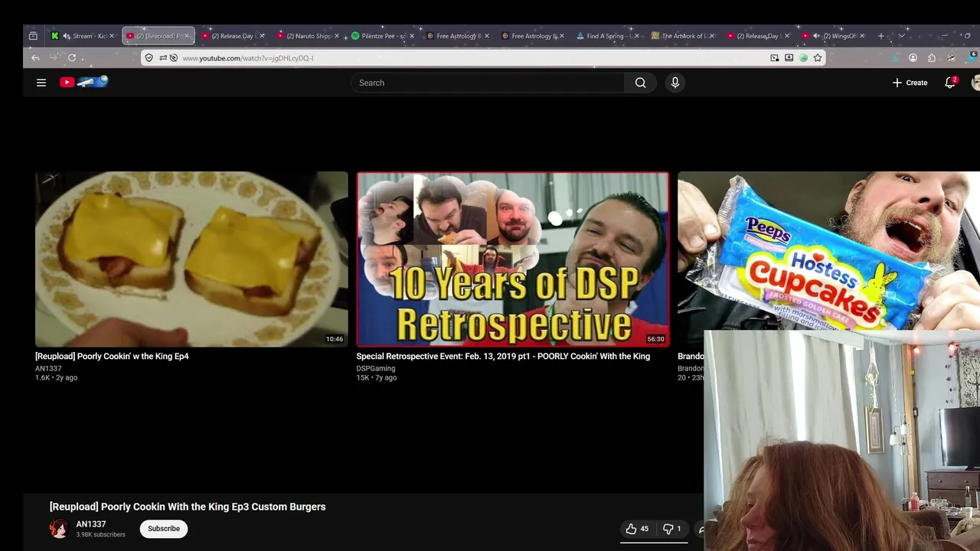Close the Pilentze Pee tab
Screen dimensions: 980x551
[412, 36]
